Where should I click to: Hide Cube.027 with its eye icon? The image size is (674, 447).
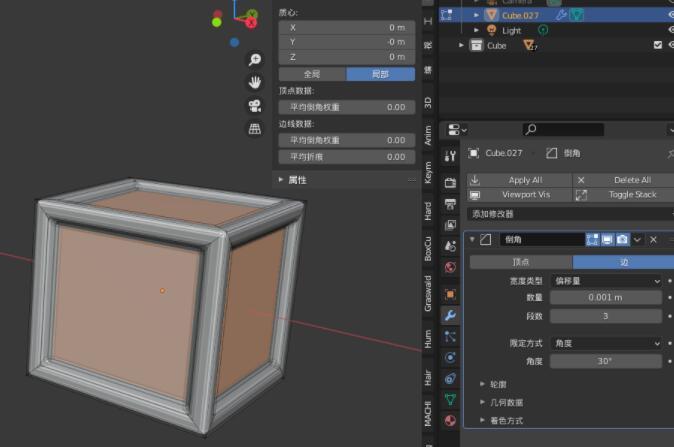[671, 15]
